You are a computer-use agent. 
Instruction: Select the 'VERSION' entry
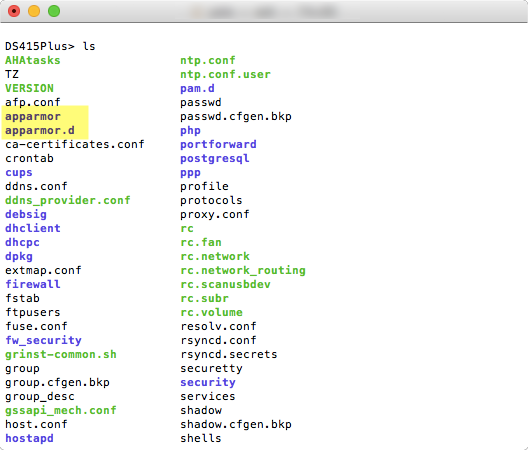click(x=29, y=88)
